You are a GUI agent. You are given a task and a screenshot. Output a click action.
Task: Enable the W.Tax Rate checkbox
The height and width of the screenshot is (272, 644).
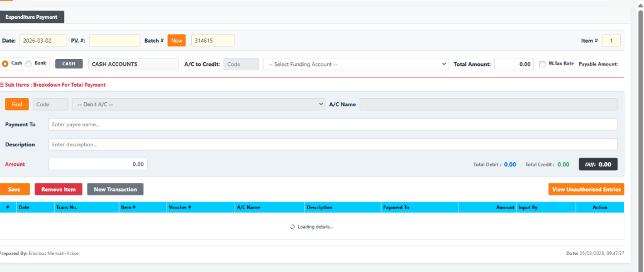click(543, 63)
